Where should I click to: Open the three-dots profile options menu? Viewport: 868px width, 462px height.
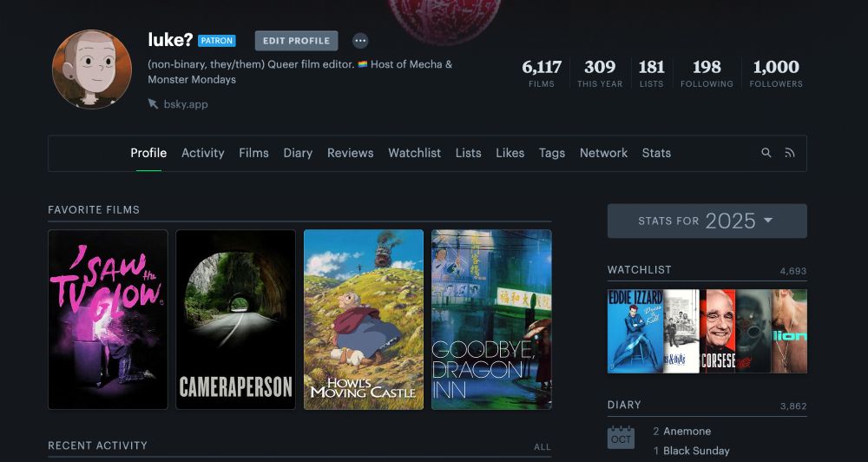[360, 41]
